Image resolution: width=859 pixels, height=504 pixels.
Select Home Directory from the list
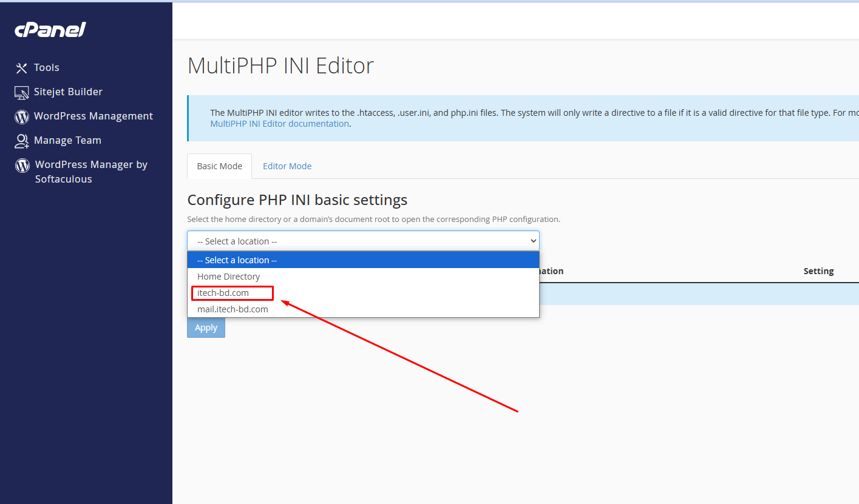pyautogui.click(x=363, y=276)
